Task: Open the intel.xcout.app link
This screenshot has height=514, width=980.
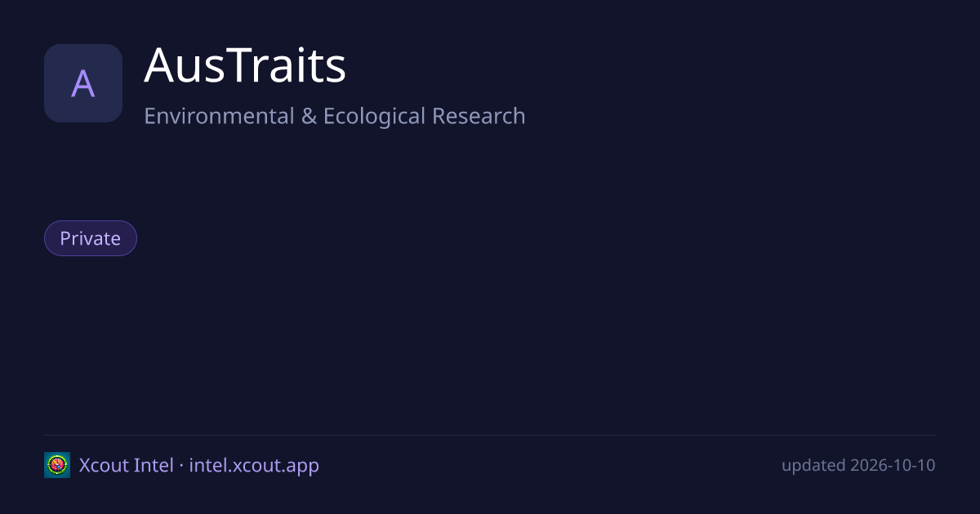Action: click(254, 465)
